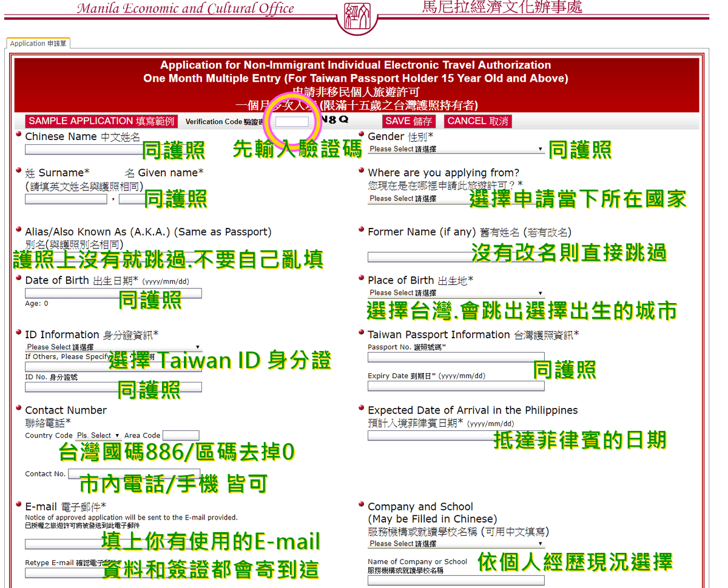Image resolution: width=728 pixels, height=588 pixels.
Task: Open the Company and School type dropdown
Action: (456, 544)
